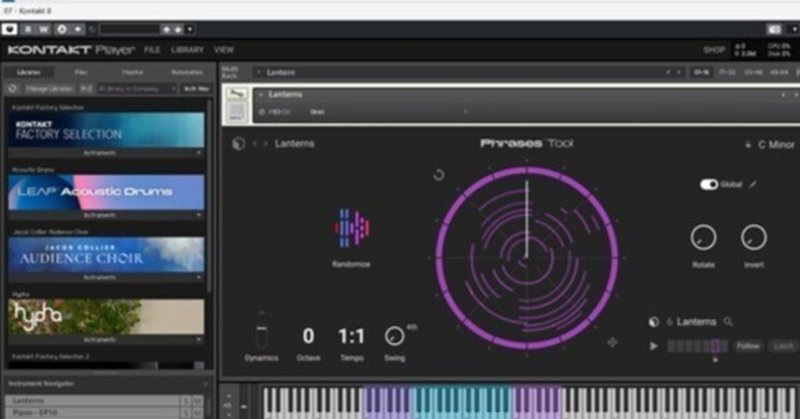Click the globe icon beside the Lanterns phrase name

(654, 322)
